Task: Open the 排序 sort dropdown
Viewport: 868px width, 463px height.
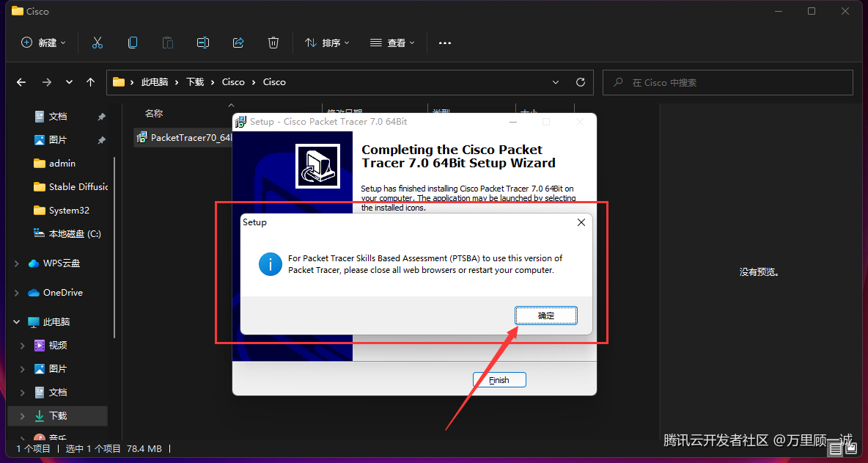Action: tap(327, 43)
